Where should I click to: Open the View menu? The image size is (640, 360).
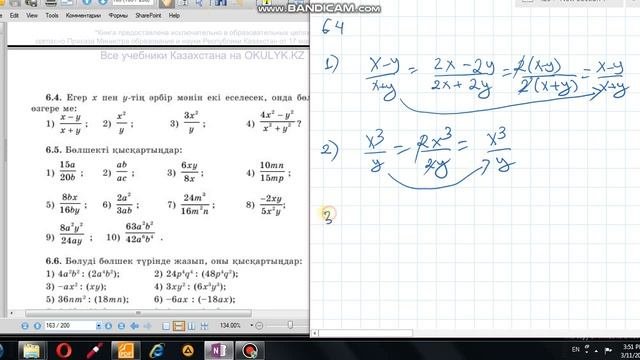pyautogui.click(x=32, y=16)
